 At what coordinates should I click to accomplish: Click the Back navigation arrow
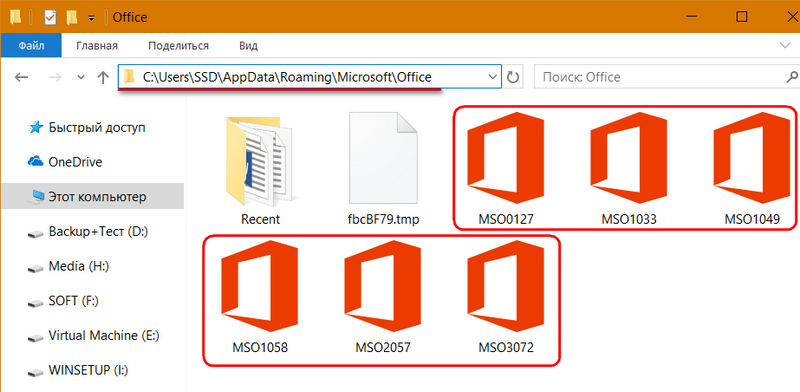click(21, 77)
